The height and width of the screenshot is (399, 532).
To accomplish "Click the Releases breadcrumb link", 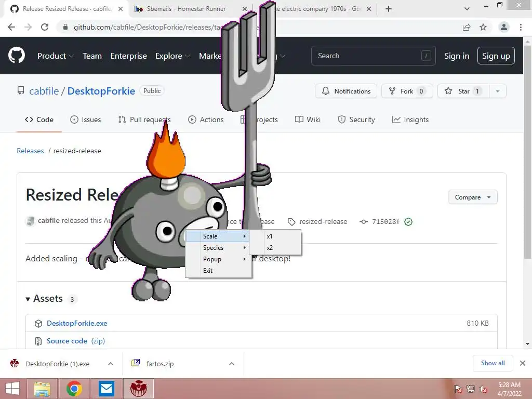I will 30,151.
